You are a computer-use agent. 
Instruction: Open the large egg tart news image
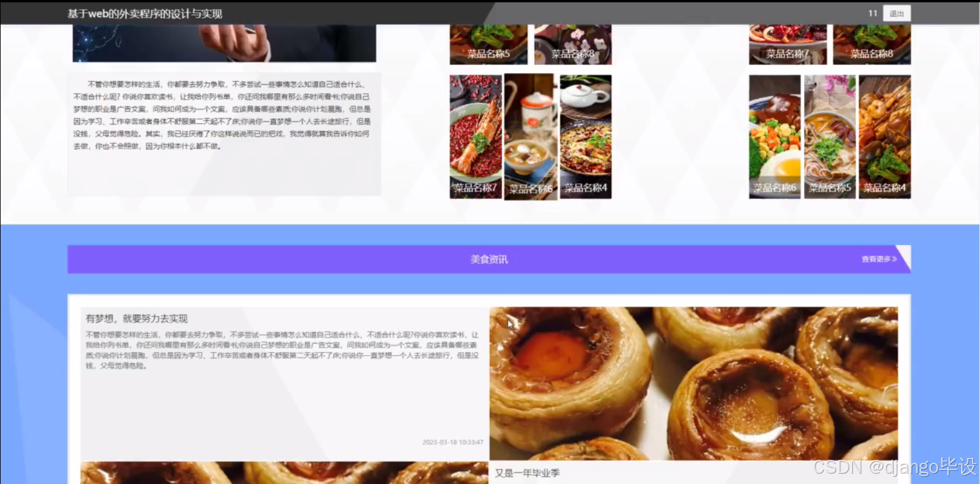click(x=693, y=383)
